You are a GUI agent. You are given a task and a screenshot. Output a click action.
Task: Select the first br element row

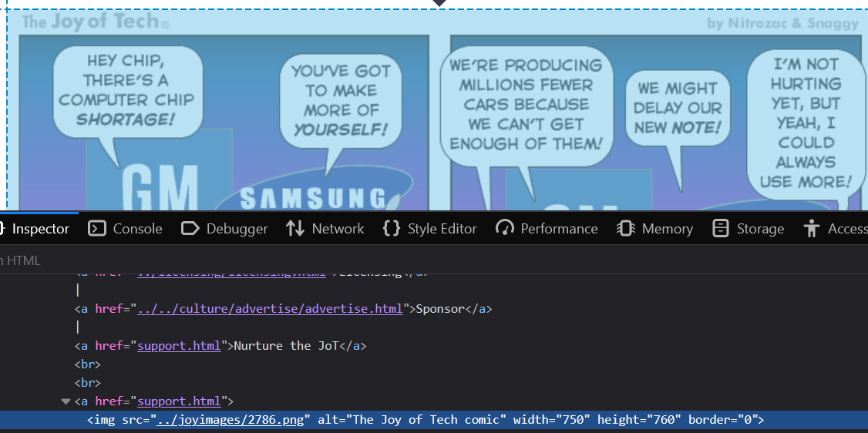[x=434, y=364]
